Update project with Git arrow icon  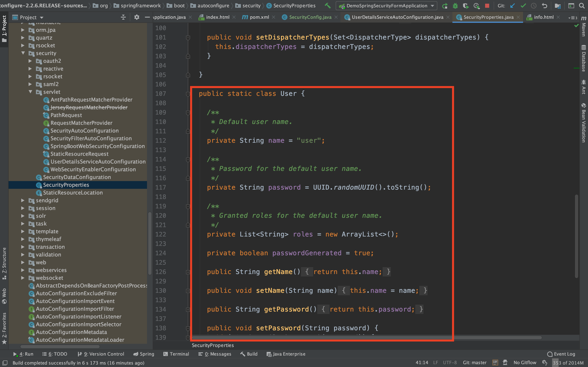coord(512,6)
